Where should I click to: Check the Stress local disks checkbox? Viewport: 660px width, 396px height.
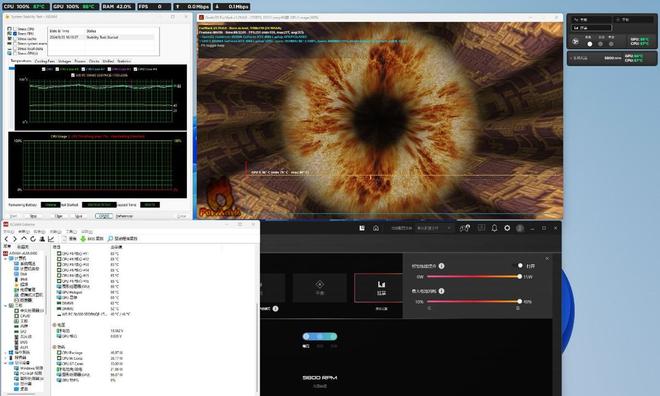tap(15, 48)
